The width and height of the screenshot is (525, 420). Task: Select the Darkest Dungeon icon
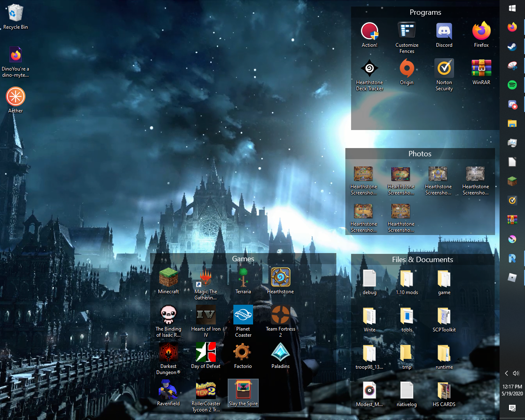(169, 358)
